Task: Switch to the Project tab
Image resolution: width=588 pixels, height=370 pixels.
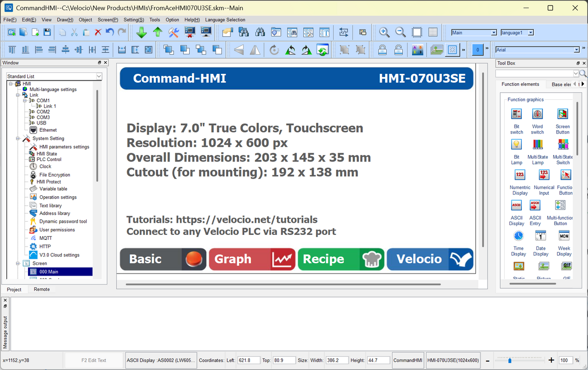Action: (x=14, y=289)
